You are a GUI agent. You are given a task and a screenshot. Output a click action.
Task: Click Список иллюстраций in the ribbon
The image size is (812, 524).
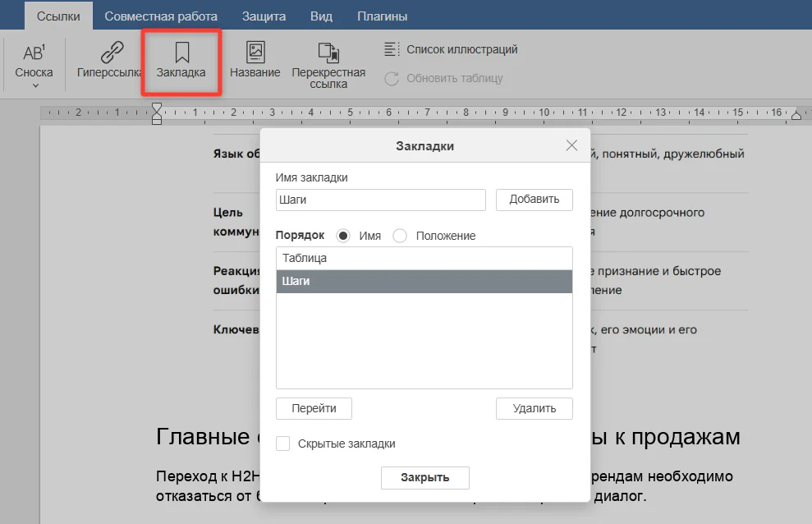(x=451, y=50)
